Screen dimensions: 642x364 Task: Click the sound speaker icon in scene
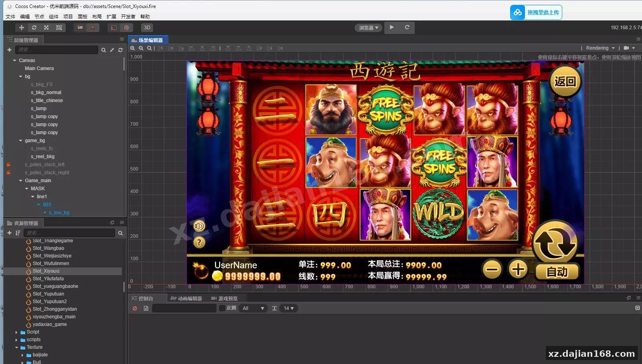pyautogui.click(x=199, y=226)
